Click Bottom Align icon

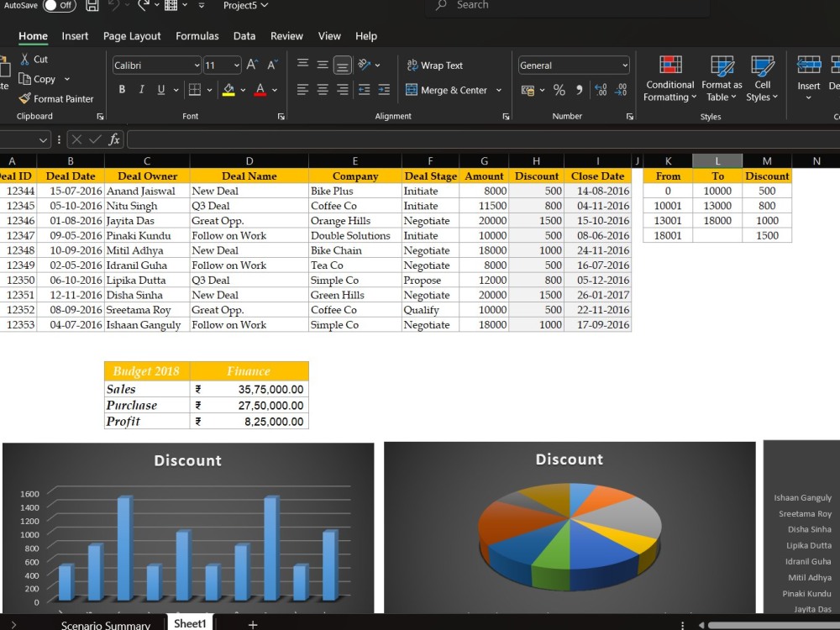coord(343,66)
